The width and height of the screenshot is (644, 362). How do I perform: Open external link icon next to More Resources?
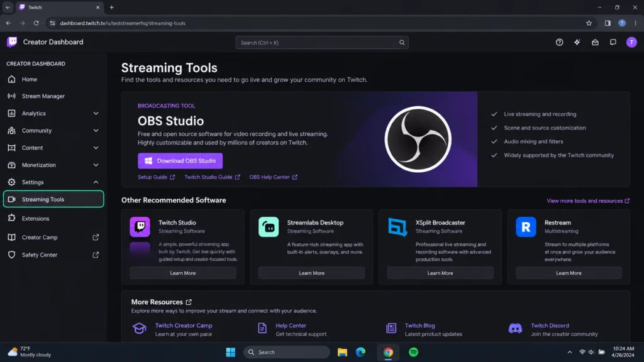(x=189, y=302)
